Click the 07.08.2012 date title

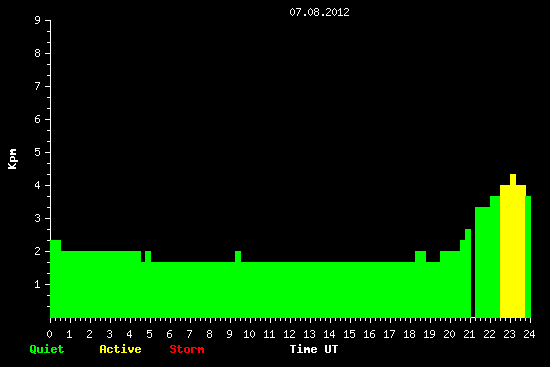coord(319,12)
